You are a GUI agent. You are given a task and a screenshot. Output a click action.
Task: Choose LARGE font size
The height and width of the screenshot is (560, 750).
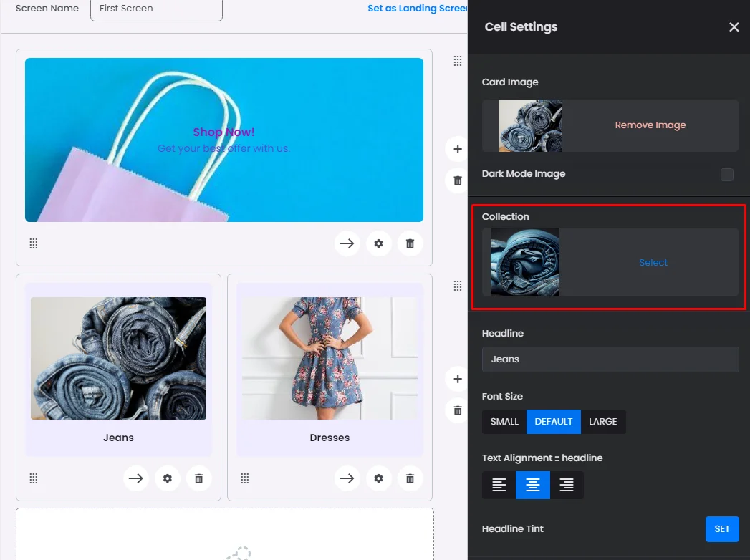[x=602, y=422]
